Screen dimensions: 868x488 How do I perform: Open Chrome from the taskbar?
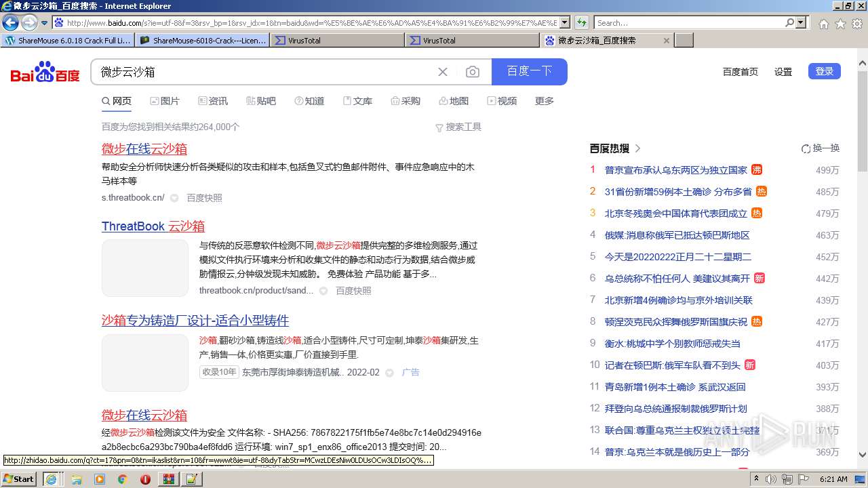point(122,479)
